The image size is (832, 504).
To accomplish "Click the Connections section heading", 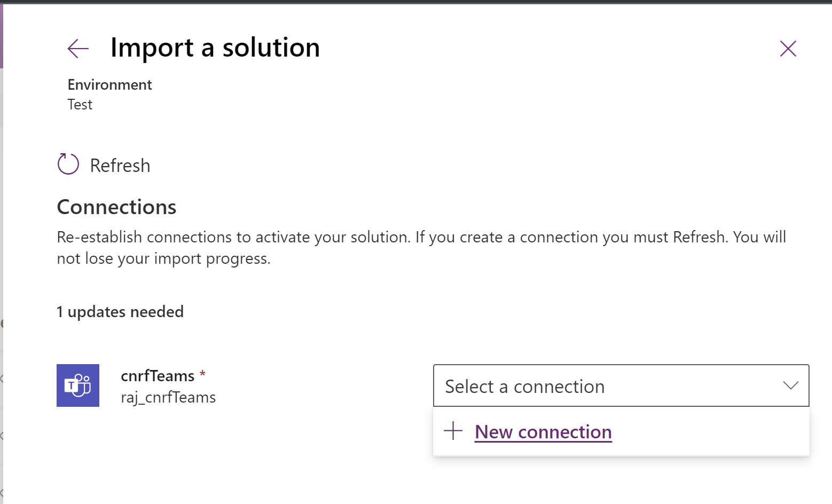I will tap(116, 207).
